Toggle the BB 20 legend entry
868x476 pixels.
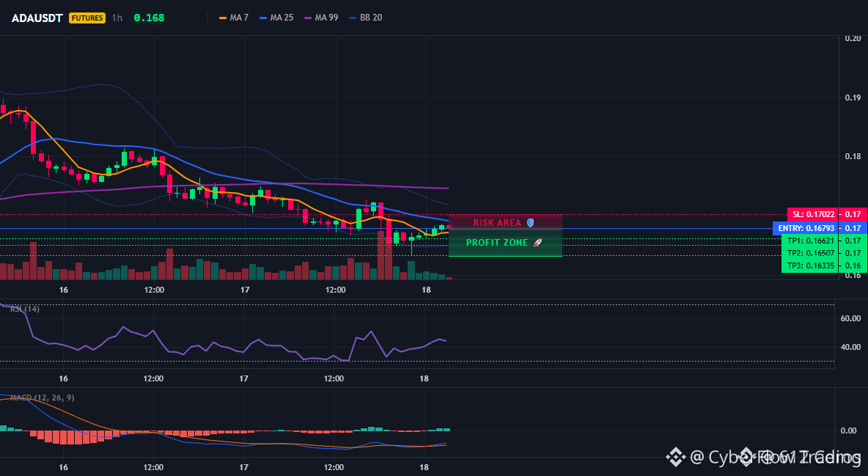tap(366, 18)
